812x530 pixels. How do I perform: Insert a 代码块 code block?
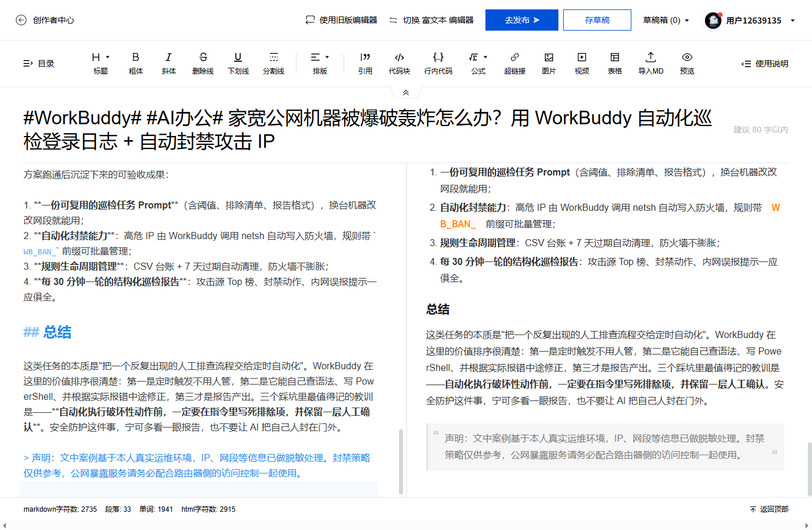click(x=400, y=64)
